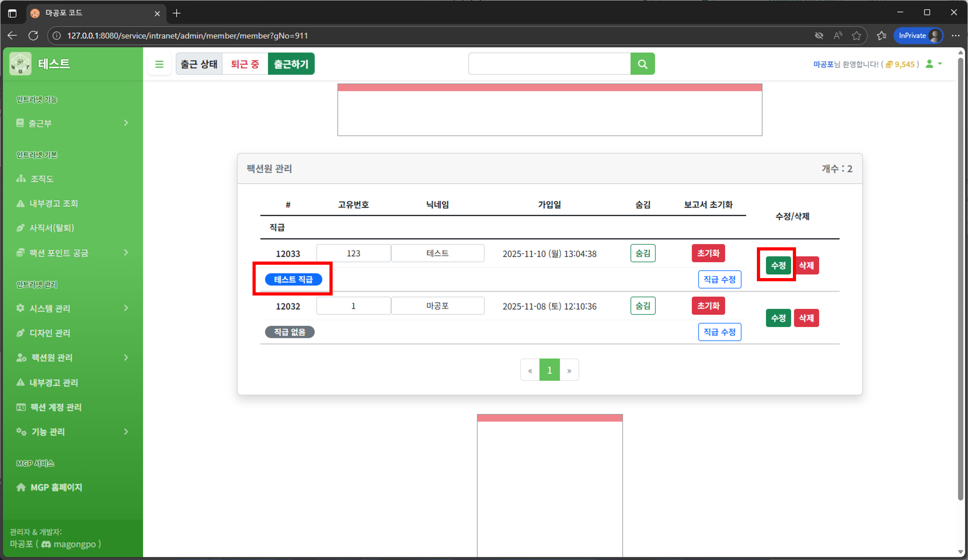Viewport: 968px width, 560px height.
Task: Expand 시스템 관리 sidebar submenu
Action: (72, 308)
